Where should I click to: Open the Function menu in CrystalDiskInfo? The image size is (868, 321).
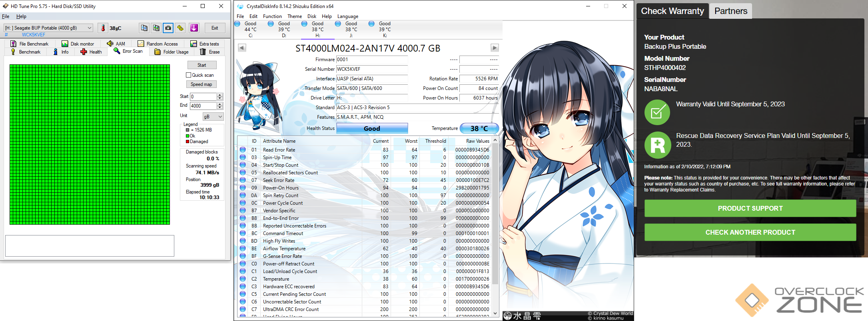pos(272,16)
